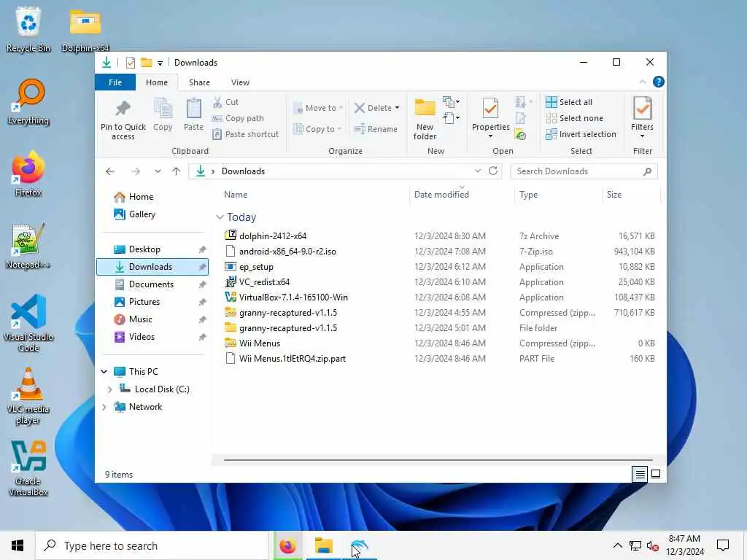
Task: Expand Local Disk (C:) node
Action: coord(109,389)
